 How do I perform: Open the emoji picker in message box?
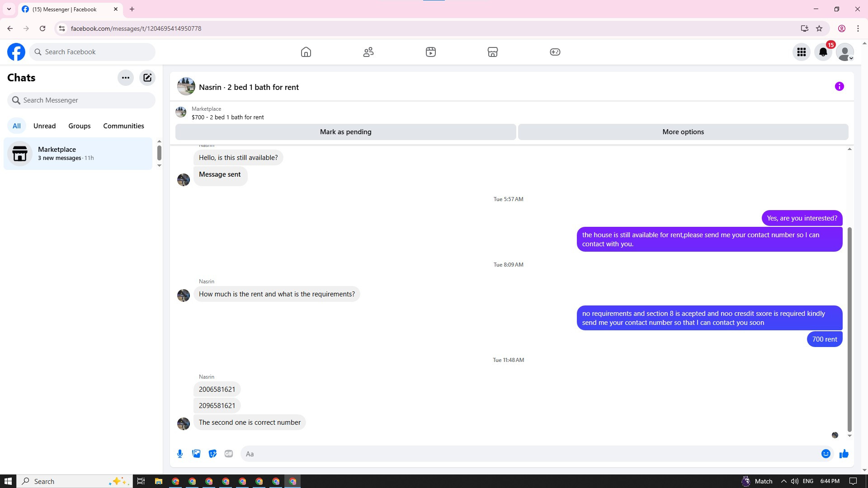coord(826,454)
